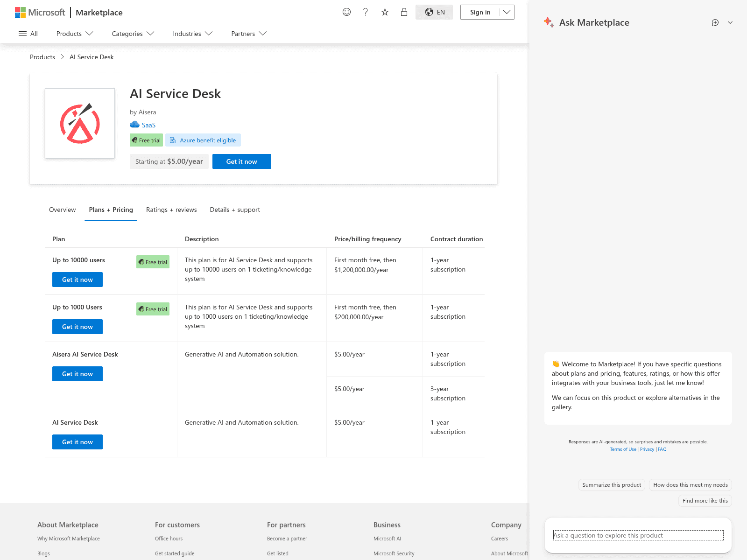Open the Get listed footer link
This screenshot has width=747, height=560.
coord(278,553)
